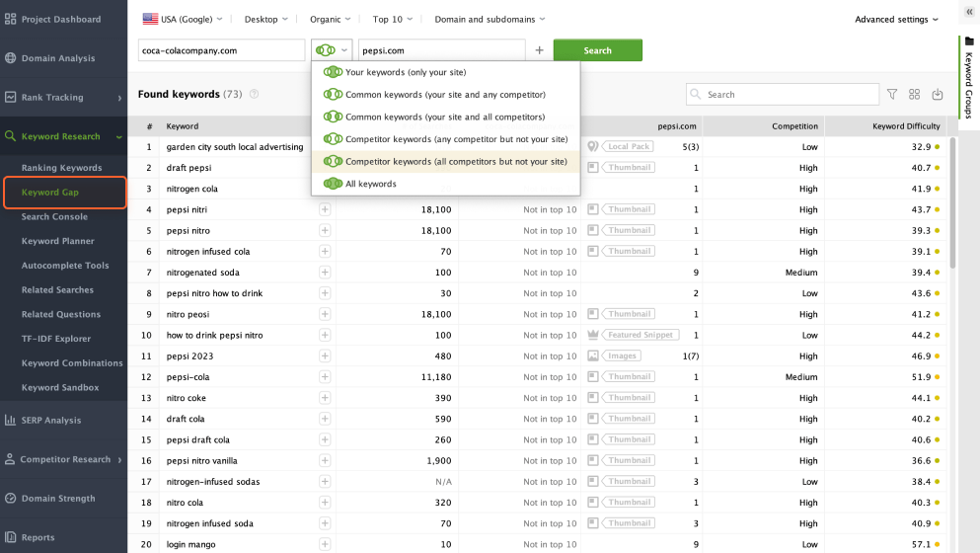980x553 pixels.
Task: Expand the Advanced settings section
Action: click(896, 19)
